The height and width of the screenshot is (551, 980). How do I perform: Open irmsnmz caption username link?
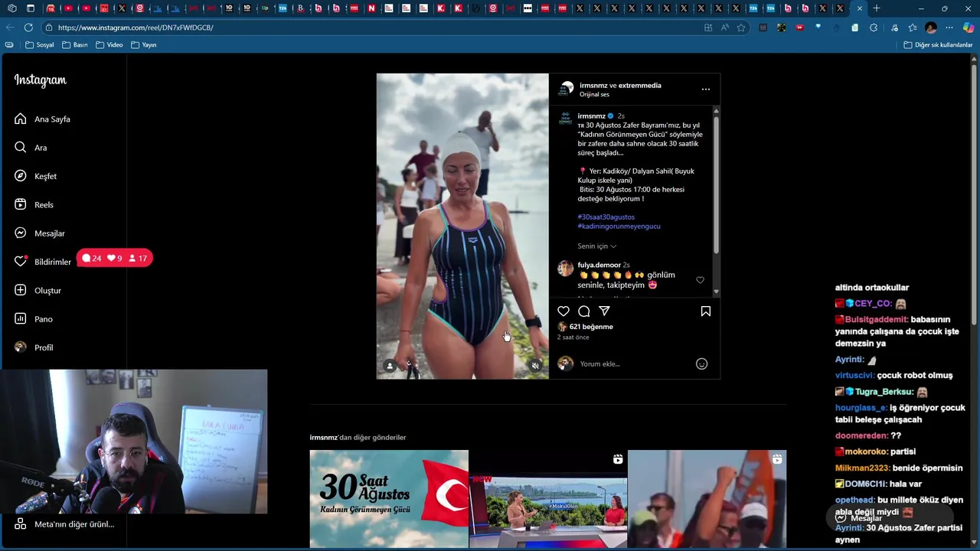[x=591, y=116]
